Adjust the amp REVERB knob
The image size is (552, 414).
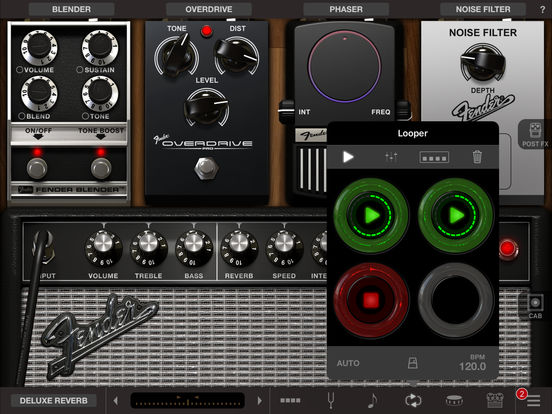coord(239,248)
